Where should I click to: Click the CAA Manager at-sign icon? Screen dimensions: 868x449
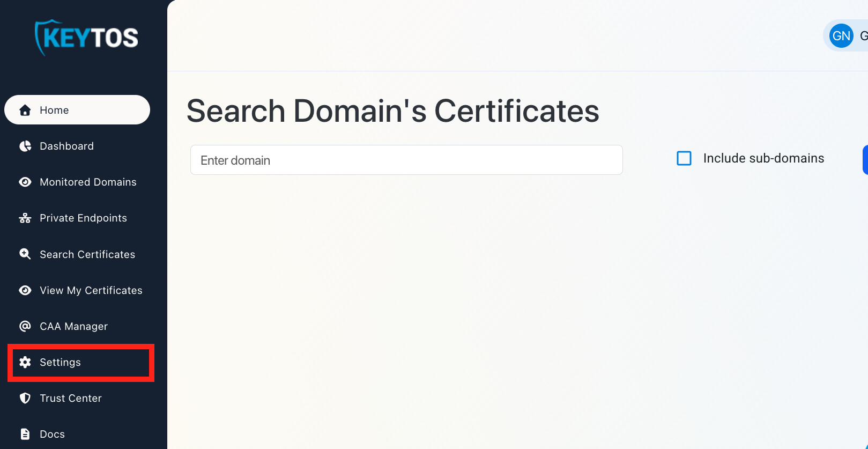25,326
